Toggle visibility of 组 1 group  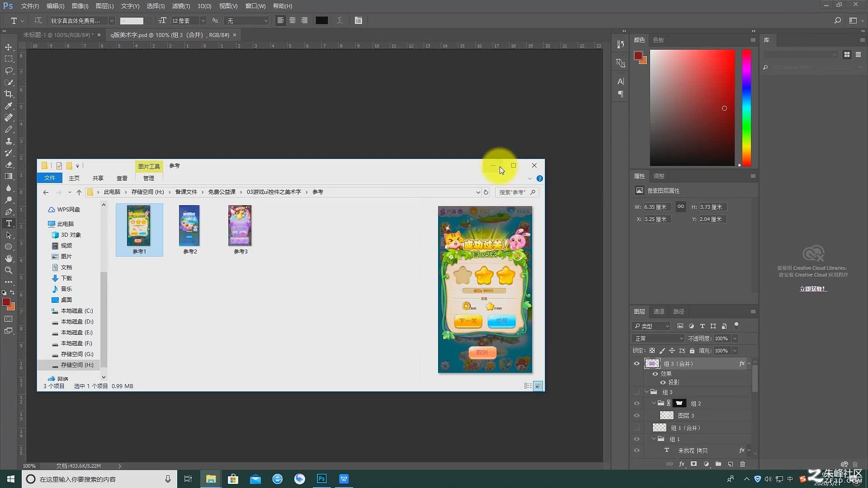[637, 439]
